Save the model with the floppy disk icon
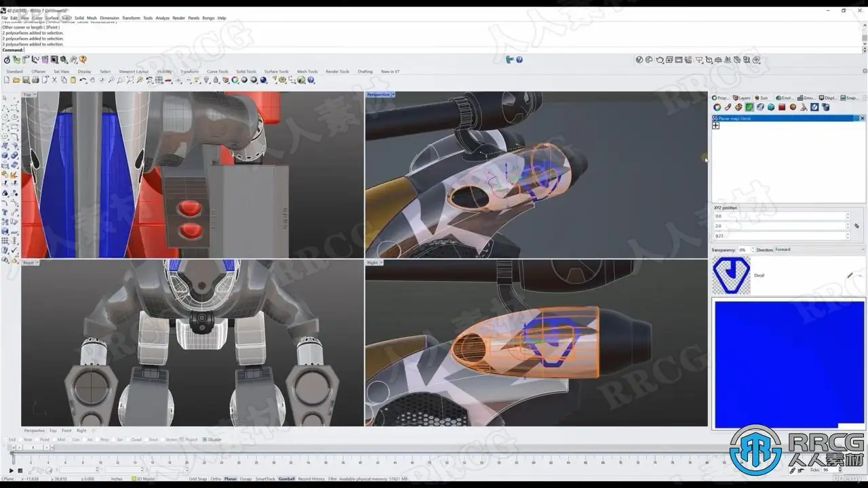 (x=26, y=80)
